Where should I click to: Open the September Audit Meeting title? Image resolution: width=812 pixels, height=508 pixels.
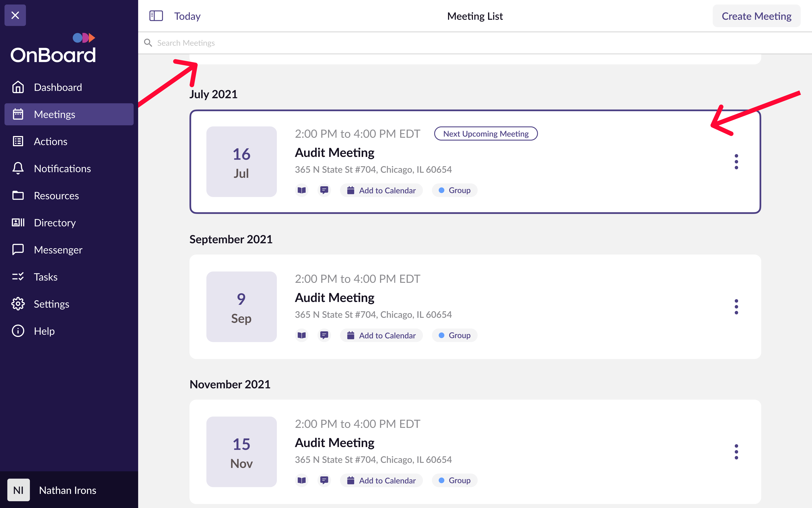tap(335, 298)
